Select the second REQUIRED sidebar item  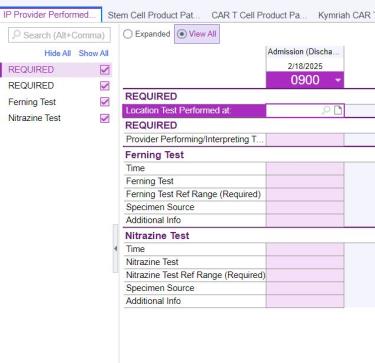[x=31, y=86]
